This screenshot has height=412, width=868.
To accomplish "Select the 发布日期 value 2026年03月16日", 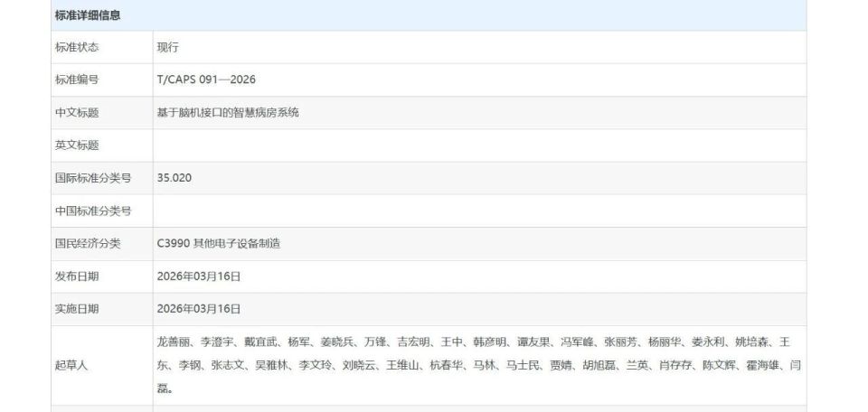I will tap(199, 276).
